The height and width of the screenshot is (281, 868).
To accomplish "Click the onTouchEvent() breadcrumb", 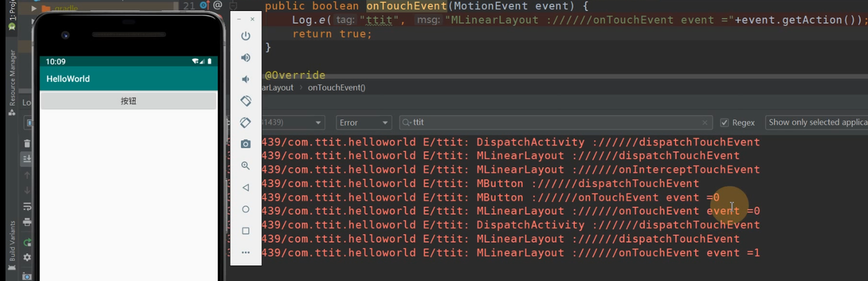I will tap(336, 87).
